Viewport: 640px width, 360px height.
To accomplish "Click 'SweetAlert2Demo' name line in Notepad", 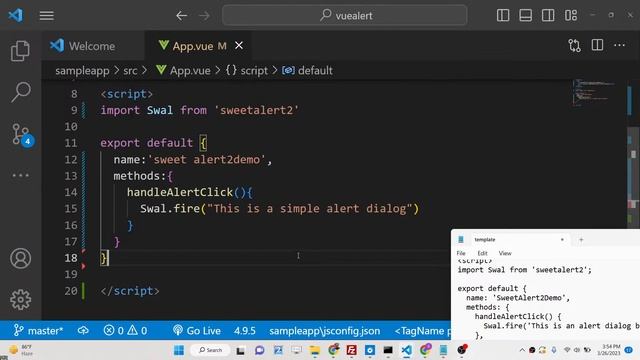I will coord(518,298).
